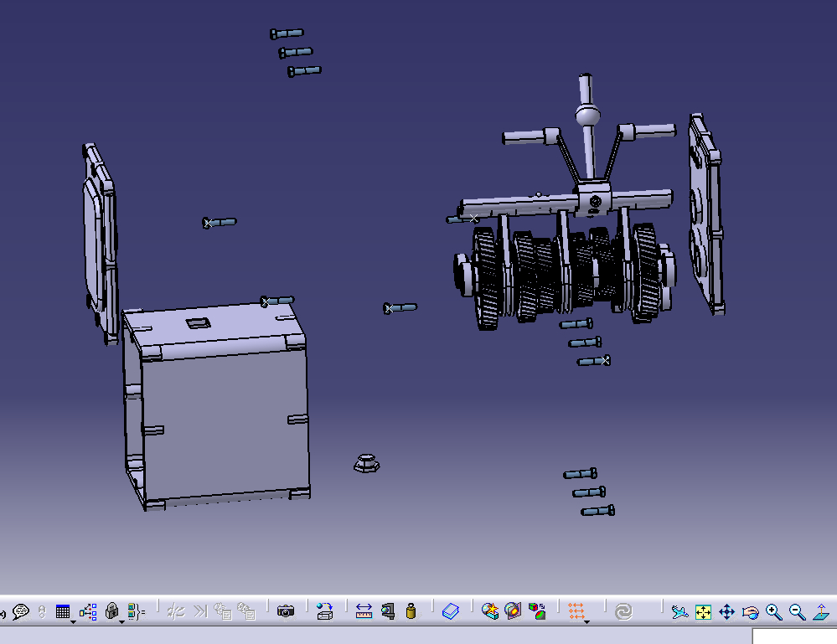Select the left cover plate part
837x644 pixels.
tap(101, 243)
